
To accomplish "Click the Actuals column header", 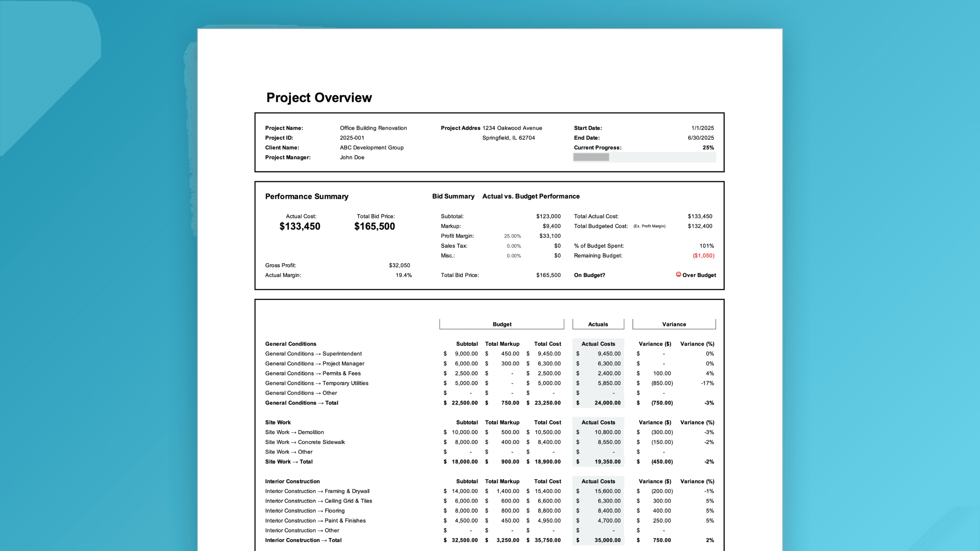I will click(598, 324).
